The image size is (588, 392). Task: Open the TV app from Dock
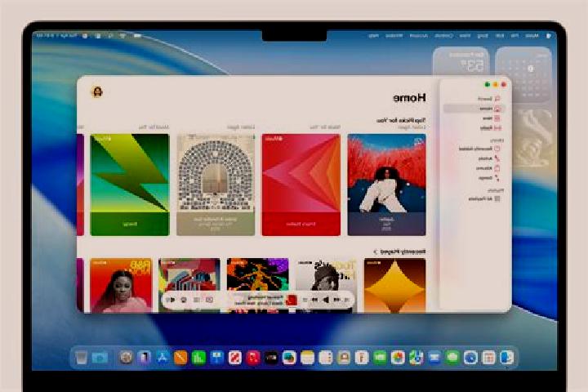271,357
